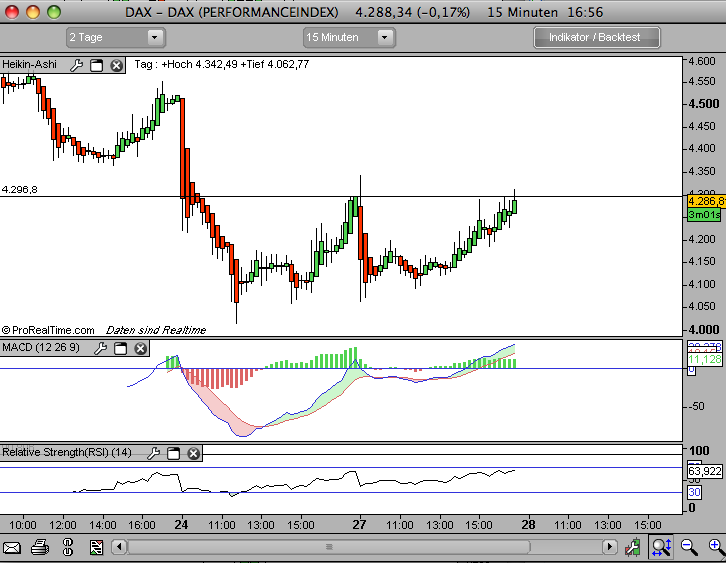Image resolution: width=726 pixels, height=563 pixels.
Task: Maximize the MACD panel
Action: click(120, 348)
